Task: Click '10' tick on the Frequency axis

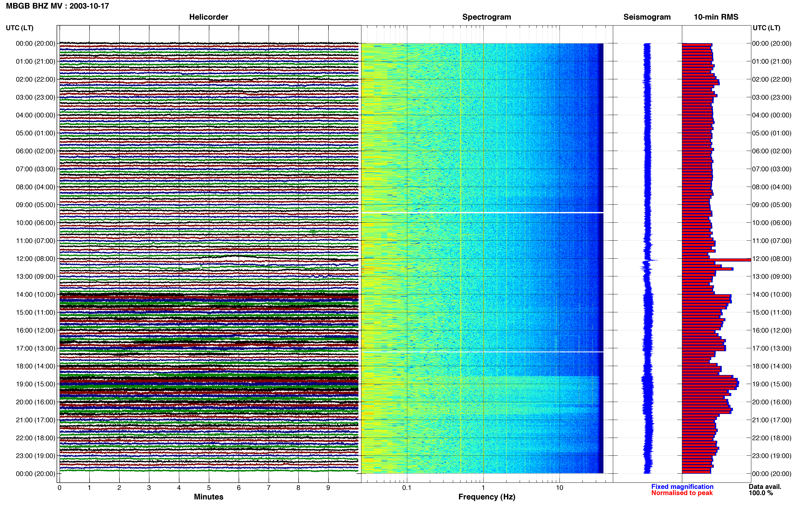Action: [559, 488]
